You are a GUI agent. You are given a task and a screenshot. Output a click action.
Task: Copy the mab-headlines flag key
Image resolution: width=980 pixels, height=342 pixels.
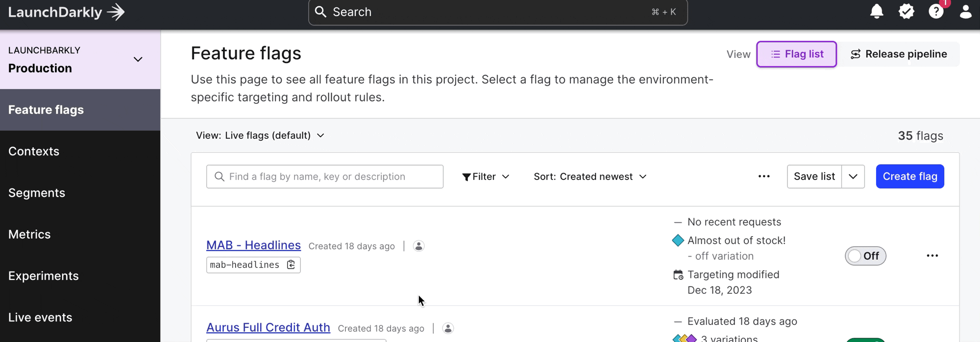point(291,265)
